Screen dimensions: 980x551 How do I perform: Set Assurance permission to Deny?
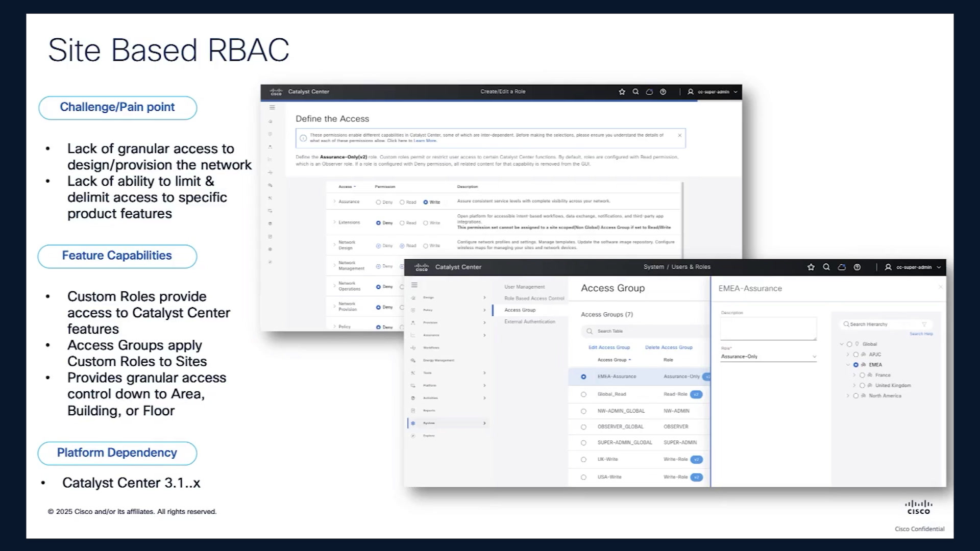click(378, 203)
